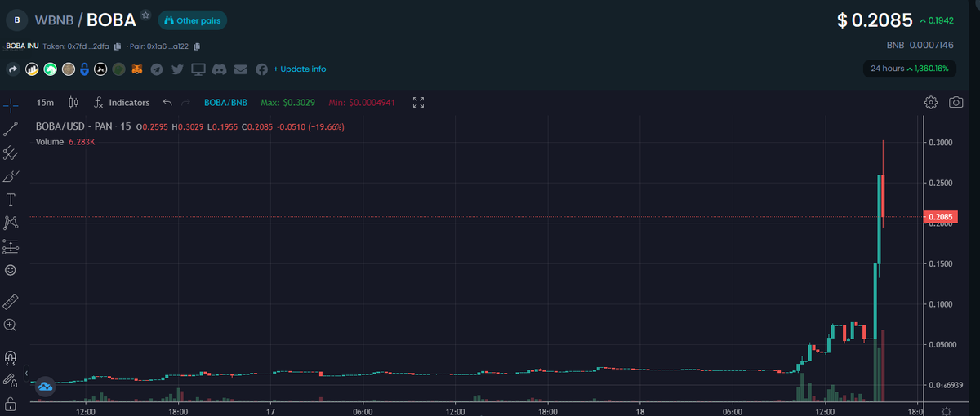Toggle lock all drawing tools
Image resolution: width=980 pixels, height=416 pixels.
click(x=11, y=380)
